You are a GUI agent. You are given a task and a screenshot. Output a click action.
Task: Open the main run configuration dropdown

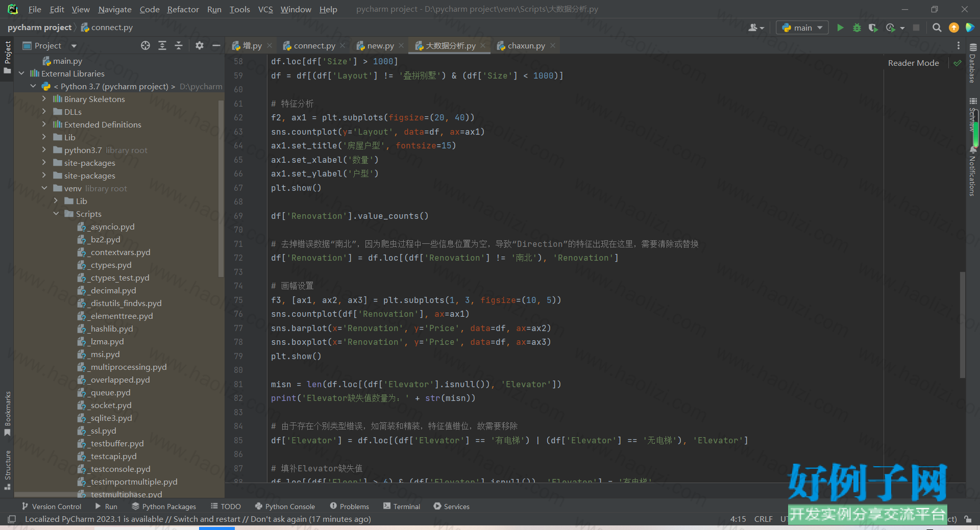802,28
